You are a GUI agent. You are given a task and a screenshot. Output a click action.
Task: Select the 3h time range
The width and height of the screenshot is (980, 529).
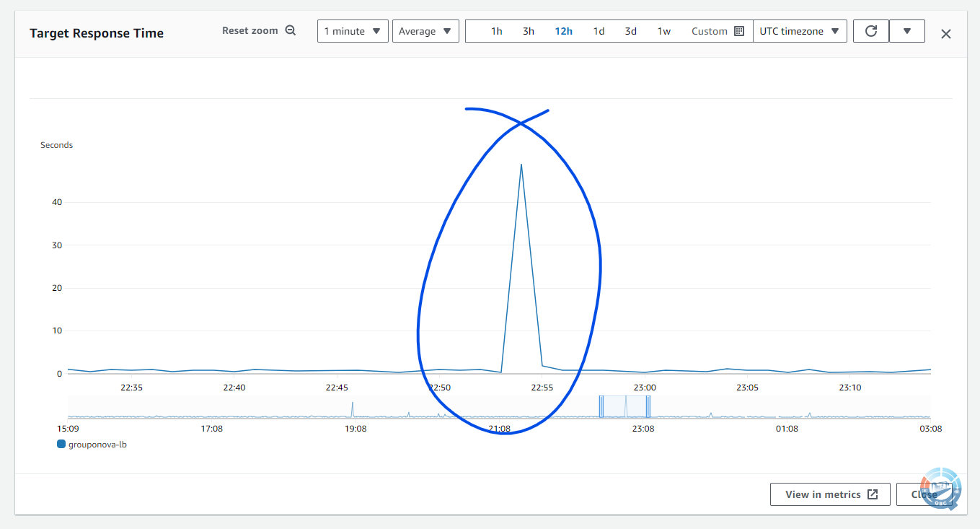529,31
